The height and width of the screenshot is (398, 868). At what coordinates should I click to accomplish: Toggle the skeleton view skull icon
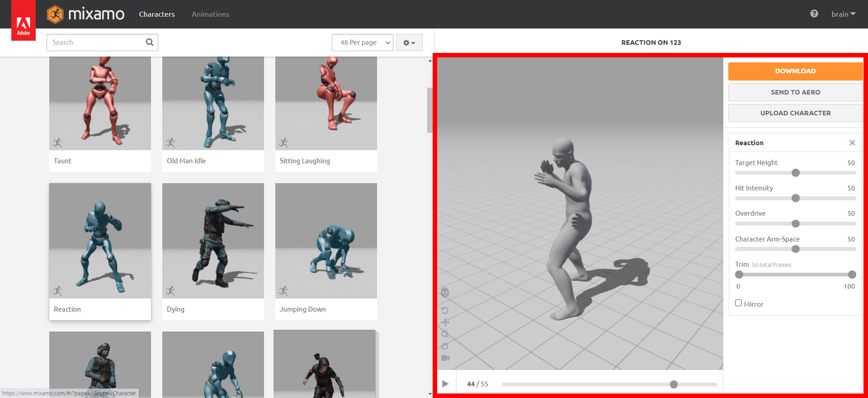445,293
